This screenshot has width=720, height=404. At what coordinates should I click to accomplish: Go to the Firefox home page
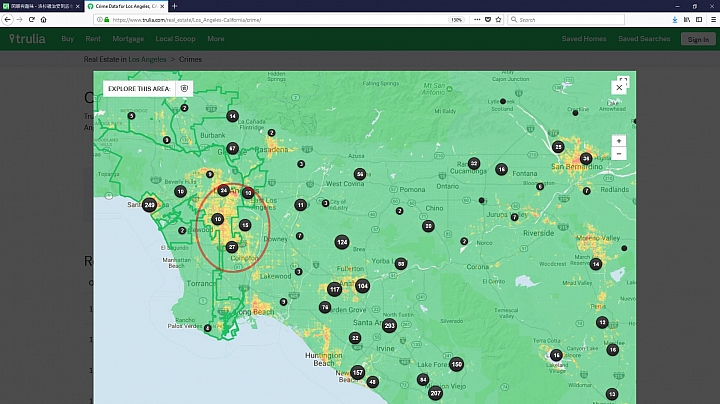tap(44, 20)
